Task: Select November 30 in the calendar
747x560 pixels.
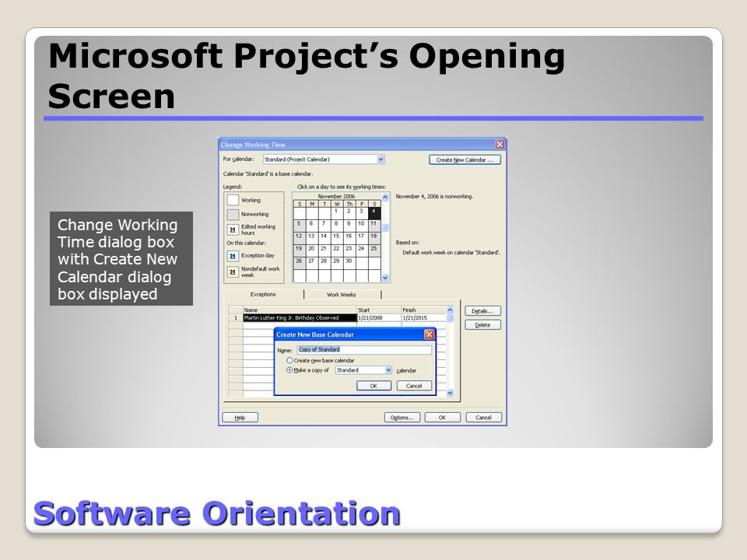Action: coord(349,263)
